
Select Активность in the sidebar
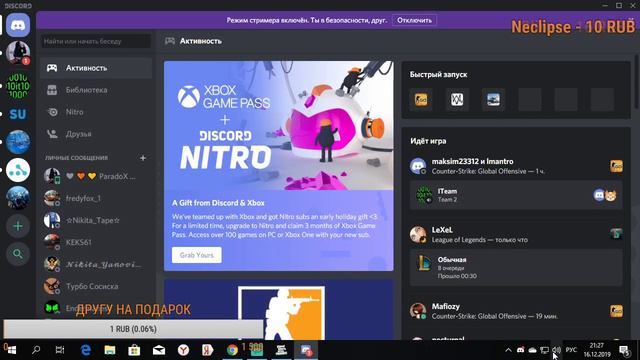96,68
